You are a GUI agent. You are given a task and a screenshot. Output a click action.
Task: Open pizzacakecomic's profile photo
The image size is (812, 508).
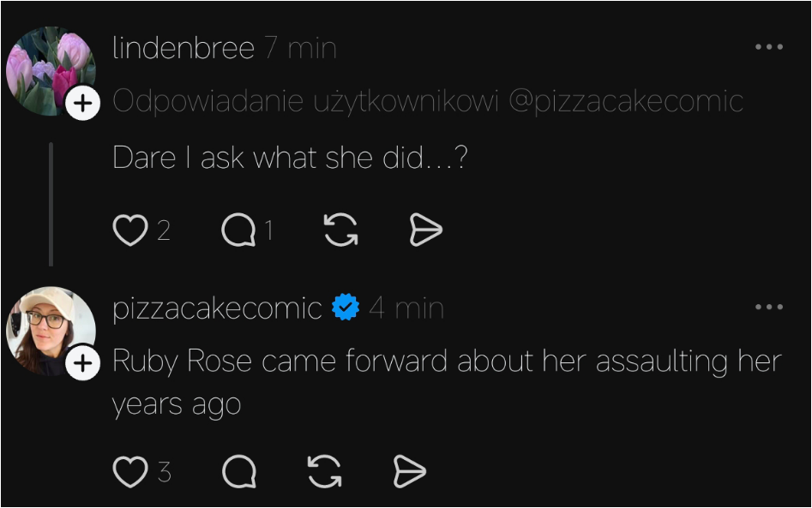[51, 331]
